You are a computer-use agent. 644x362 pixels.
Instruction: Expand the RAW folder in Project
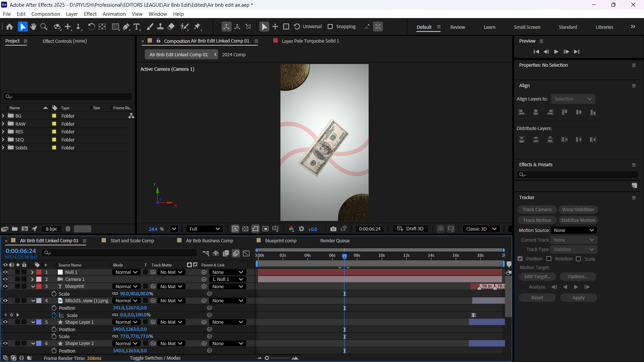pos(3,124)
